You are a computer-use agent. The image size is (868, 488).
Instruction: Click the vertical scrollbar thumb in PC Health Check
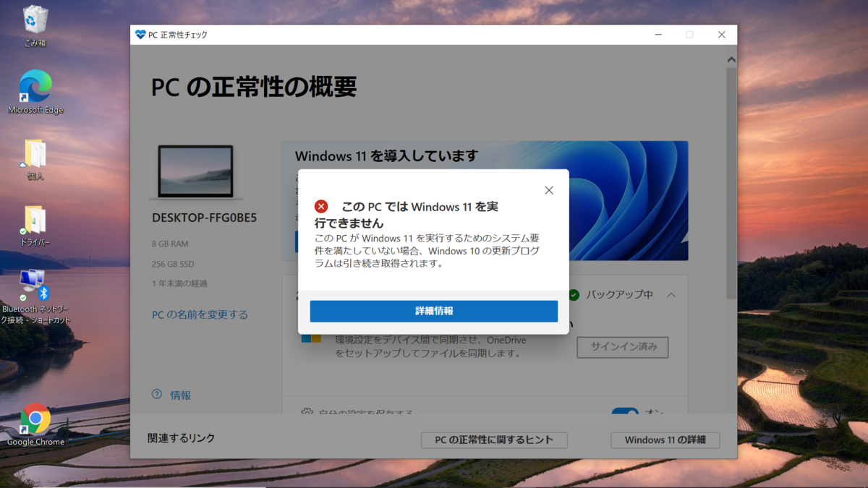point(731,183)
